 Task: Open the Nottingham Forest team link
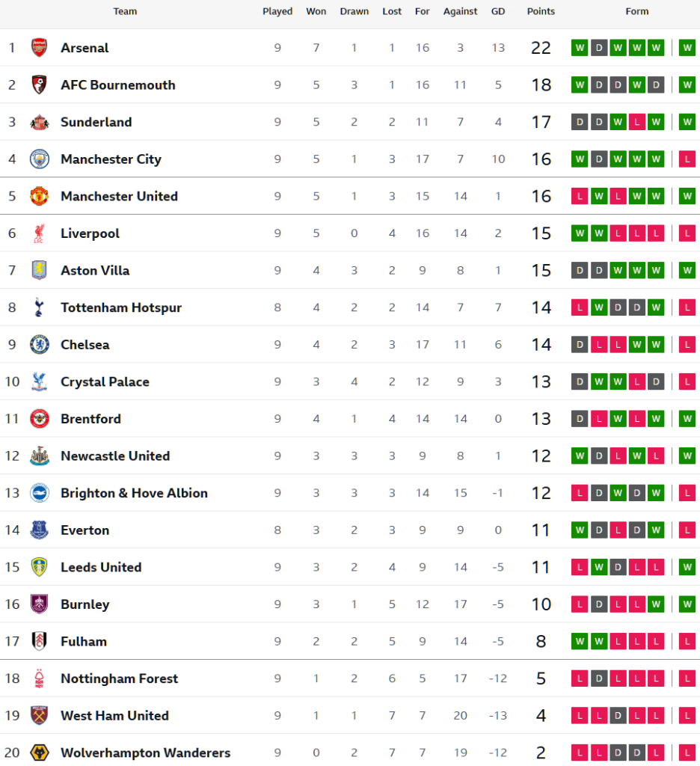click(x=119, y=678)
